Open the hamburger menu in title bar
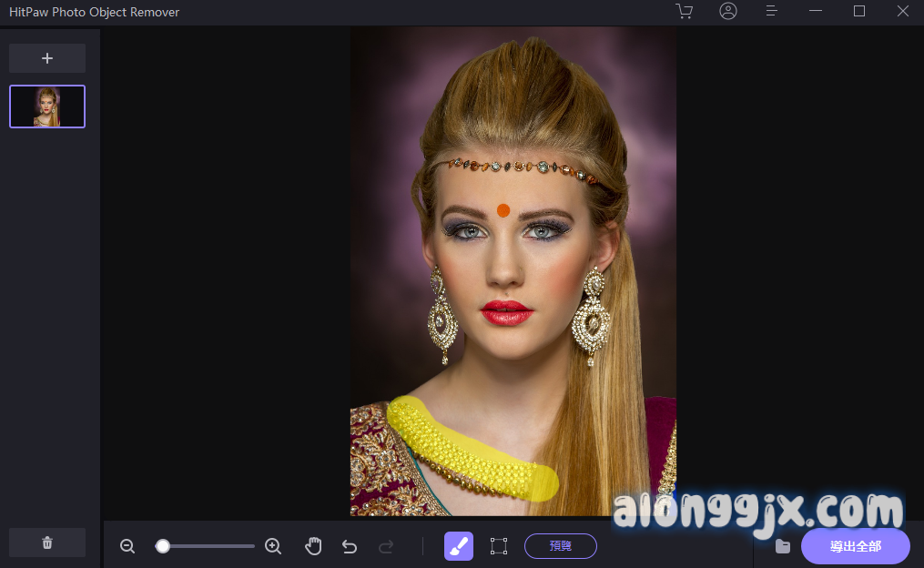924x568 pixels. [x=771, y=12]
